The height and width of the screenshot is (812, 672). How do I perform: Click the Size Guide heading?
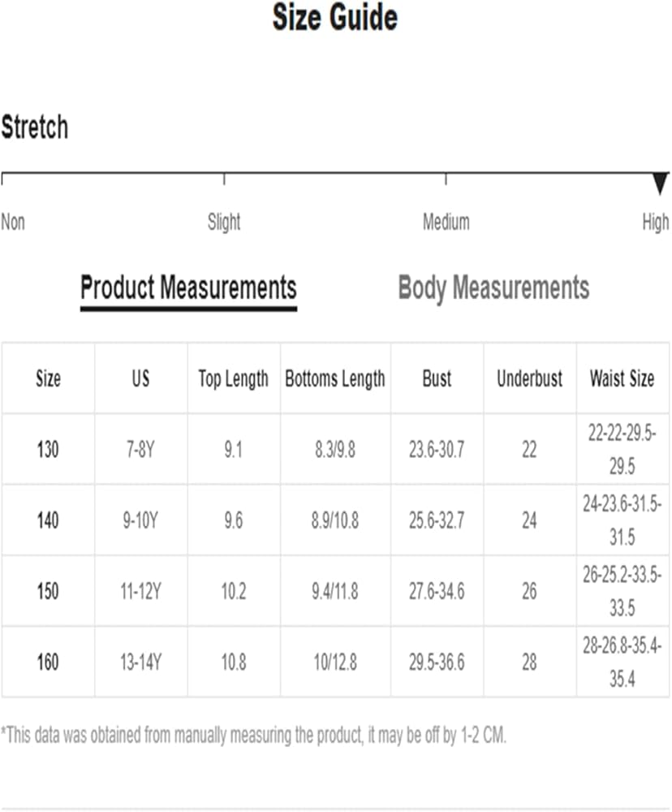point(335,18)
